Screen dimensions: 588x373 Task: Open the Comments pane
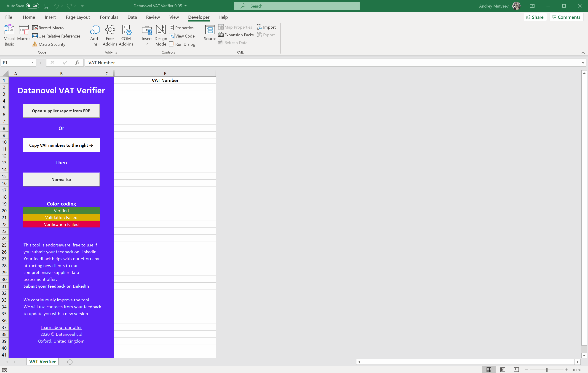pos(566,17)
